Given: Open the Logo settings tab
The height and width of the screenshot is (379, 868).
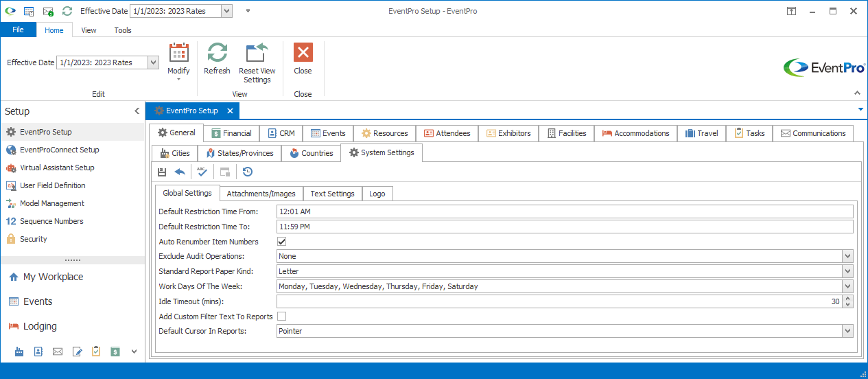Looking at the screenshot, I should [377, 194].
